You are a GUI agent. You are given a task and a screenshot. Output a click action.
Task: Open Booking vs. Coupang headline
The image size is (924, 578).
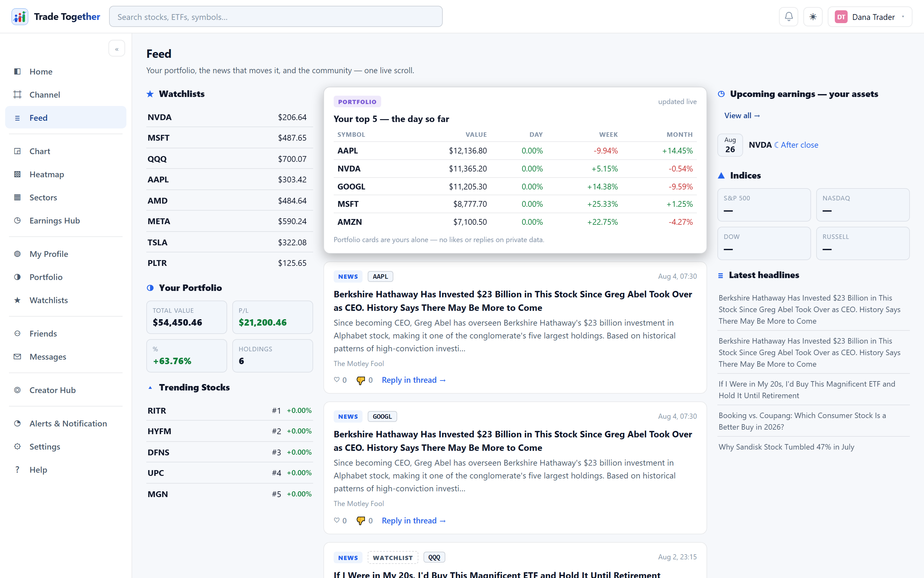(814, 421)
